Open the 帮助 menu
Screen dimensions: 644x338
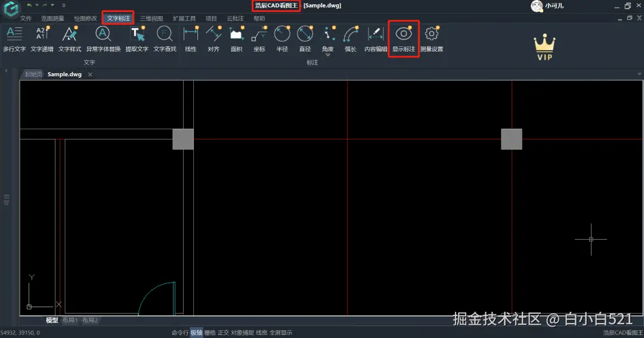coord(259,18)
